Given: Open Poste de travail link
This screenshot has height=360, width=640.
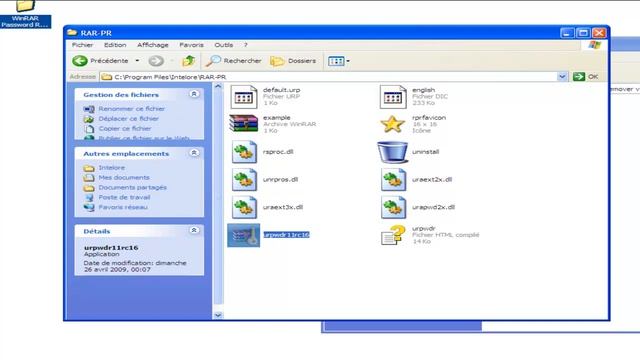Looking at the screenshot, I should [124, 197].
